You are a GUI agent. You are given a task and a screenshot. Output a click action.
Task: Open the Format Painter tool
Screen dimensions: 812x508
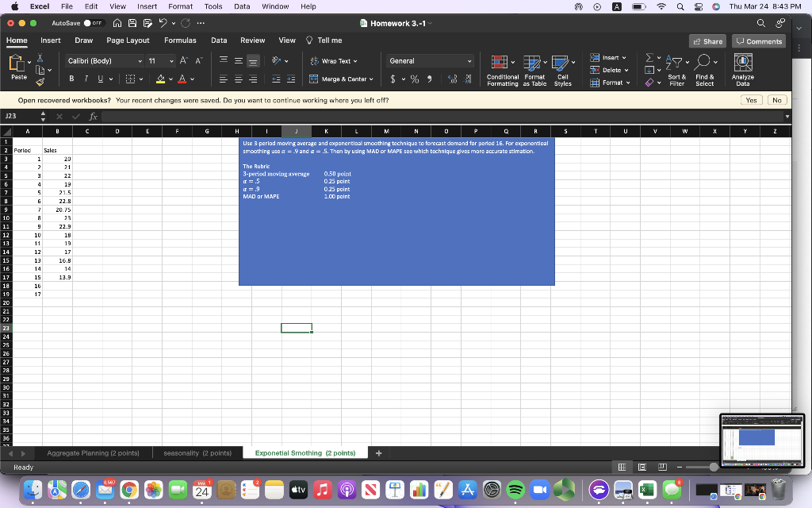[x=40, y=82]
